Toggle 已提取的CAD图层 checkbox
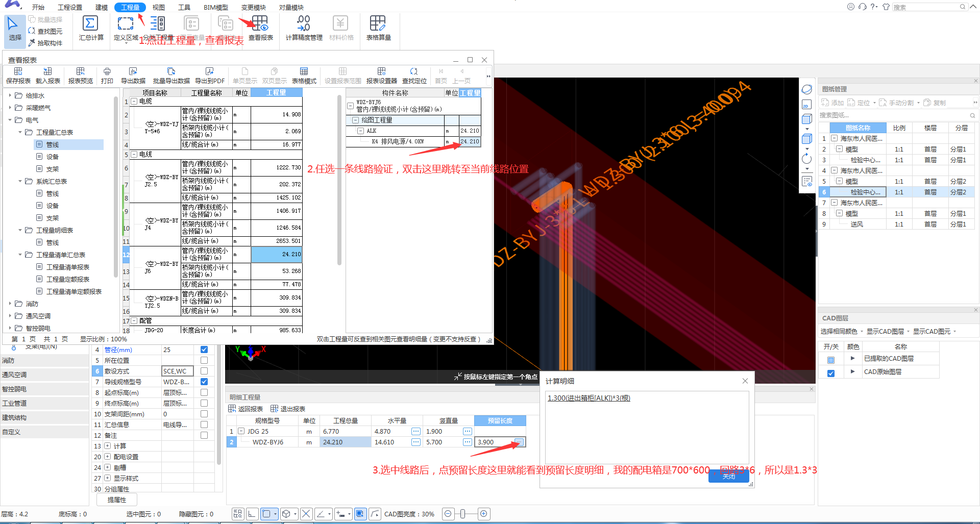Image resolution: width=980 pixels, height=524 pixels. [x=831, y=360]
